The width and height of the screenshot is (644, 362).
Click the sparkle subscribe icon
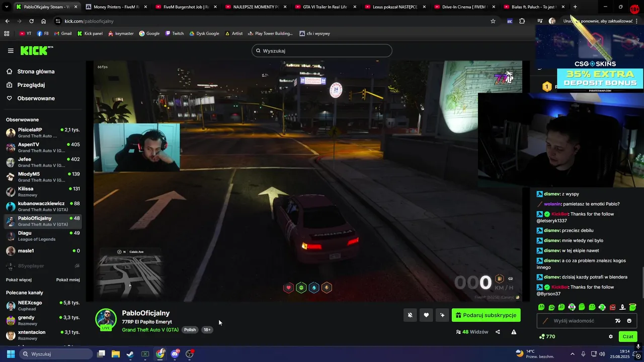point(442,315)
